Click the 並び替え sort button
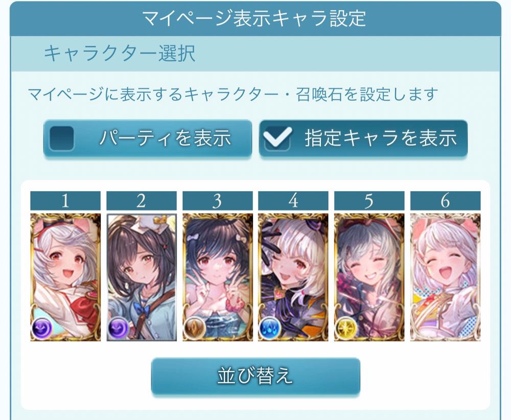This screenshot has height=420, width=511. tap(255, 376)
